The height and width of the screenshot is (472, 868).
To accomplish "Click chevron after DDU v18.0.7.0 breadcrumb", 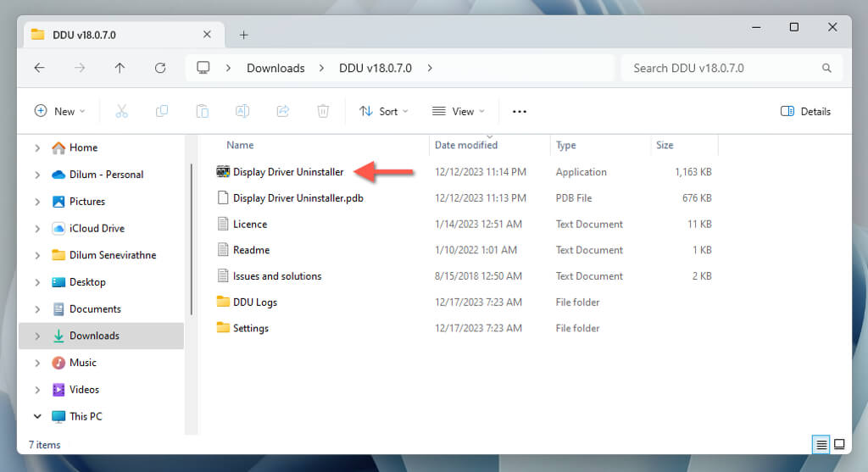I will pyautogui.click(x=430, y=68).
